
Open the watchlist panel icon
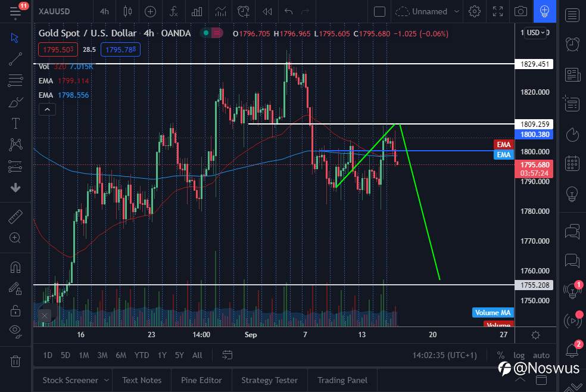[x=572, y=15]
